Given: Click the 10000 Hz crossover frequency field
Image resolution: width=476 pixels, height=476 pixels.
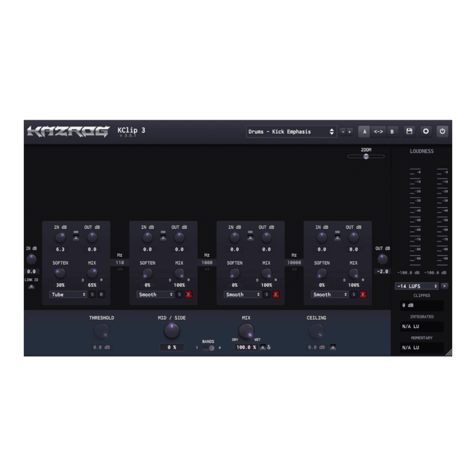Looking at the screenshot, I should pyautogui.click(x=294, y=262).
